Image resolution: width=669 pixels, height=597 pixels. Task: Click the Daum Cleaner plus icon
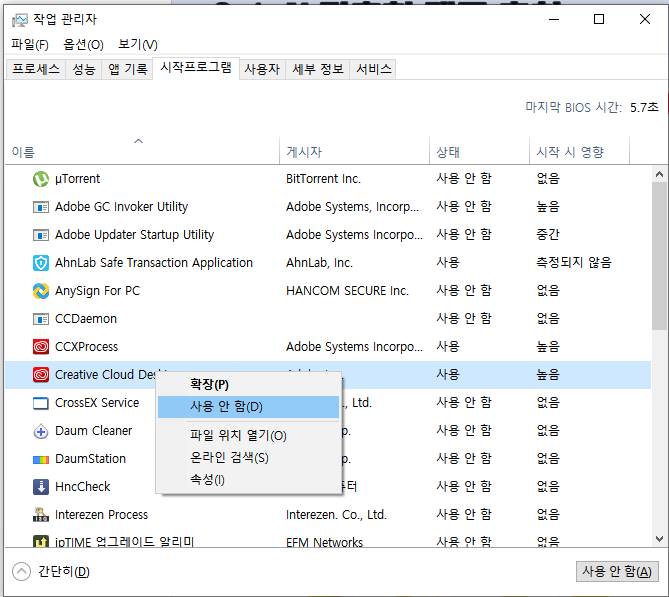pyautogui.click(x=41, y=431)
